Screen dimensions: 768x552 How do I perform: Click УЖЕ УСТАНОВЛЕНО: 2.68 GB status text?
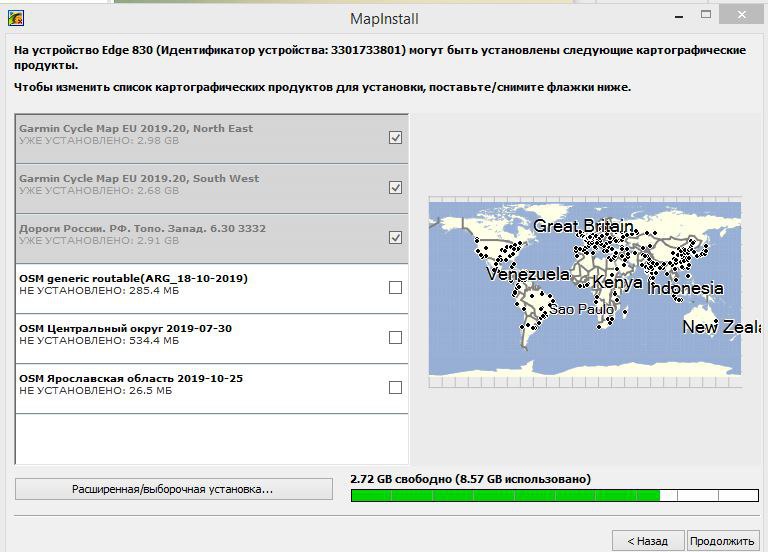coord(99,191)
